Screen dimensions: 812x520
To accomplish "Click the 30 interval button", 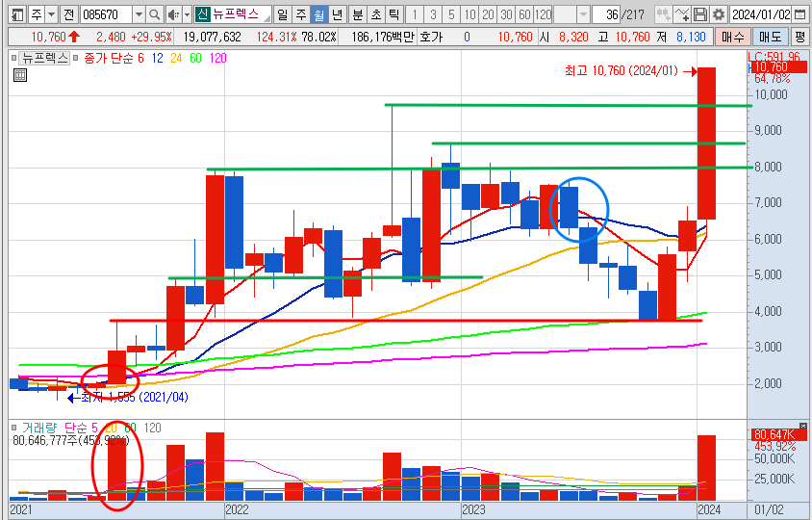I will tap(506, 14).
